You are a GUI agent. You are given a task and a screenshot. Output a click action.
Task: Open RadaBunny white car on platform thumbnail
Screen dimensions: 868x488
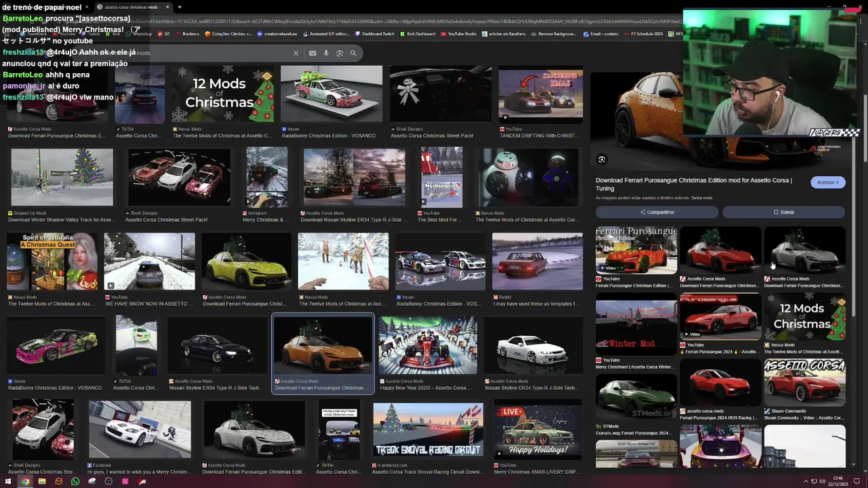(332, 94)
